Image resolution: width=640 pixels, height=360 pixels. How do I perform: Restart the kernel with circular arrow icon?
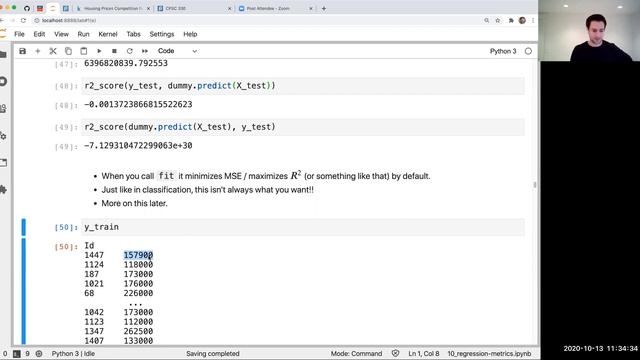click(x=129, y=51)
